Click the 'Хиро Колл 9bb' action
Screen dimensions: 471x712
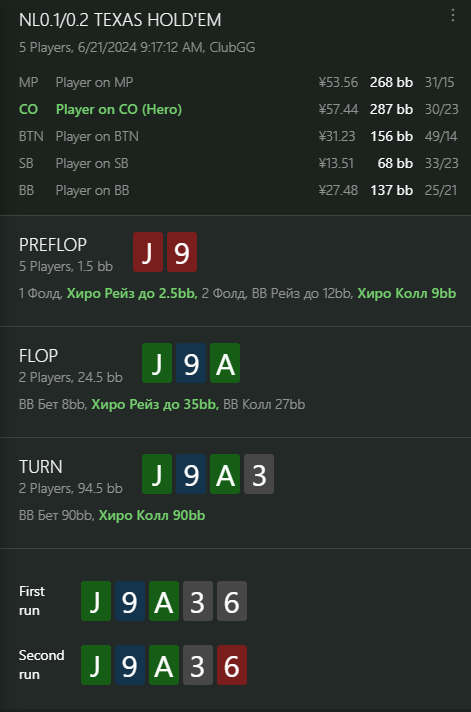407,293
